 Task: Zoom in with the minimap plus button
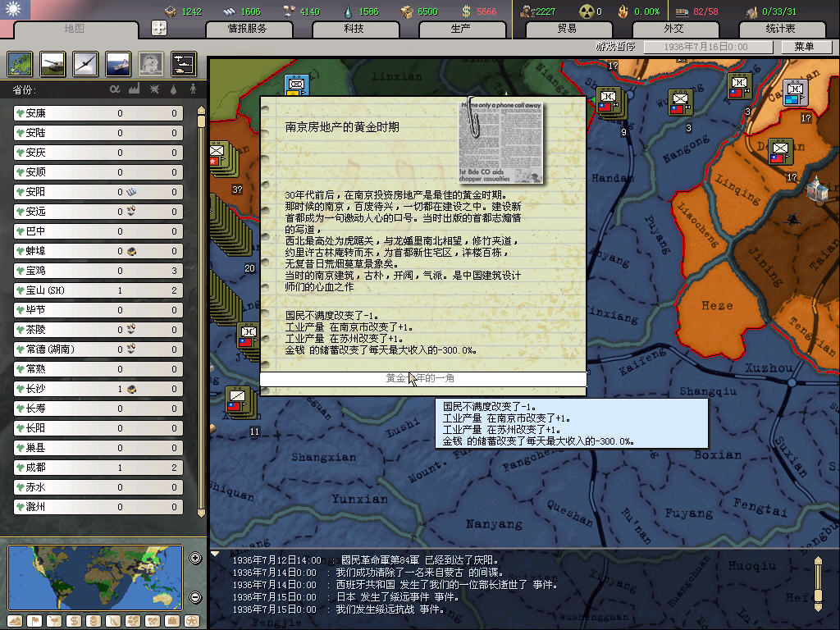click(x=195, y=559)
